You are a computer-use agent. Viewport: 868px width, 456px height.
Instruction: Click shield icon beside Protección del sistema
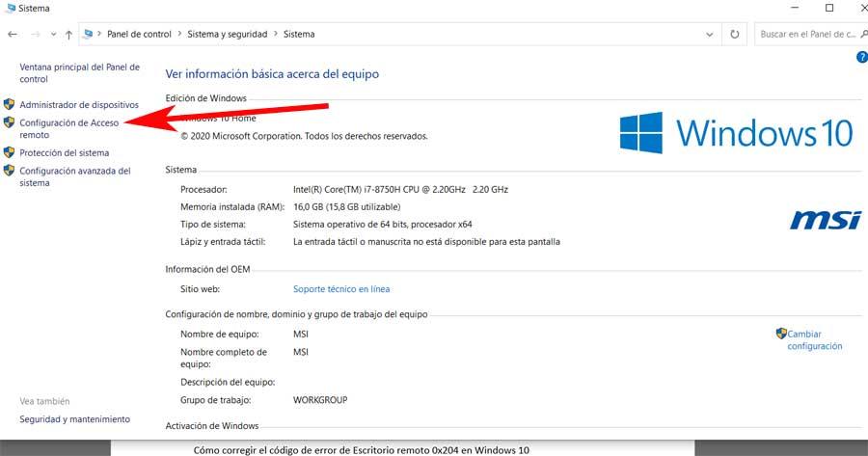pyautogui.click(x=9, y=152)
